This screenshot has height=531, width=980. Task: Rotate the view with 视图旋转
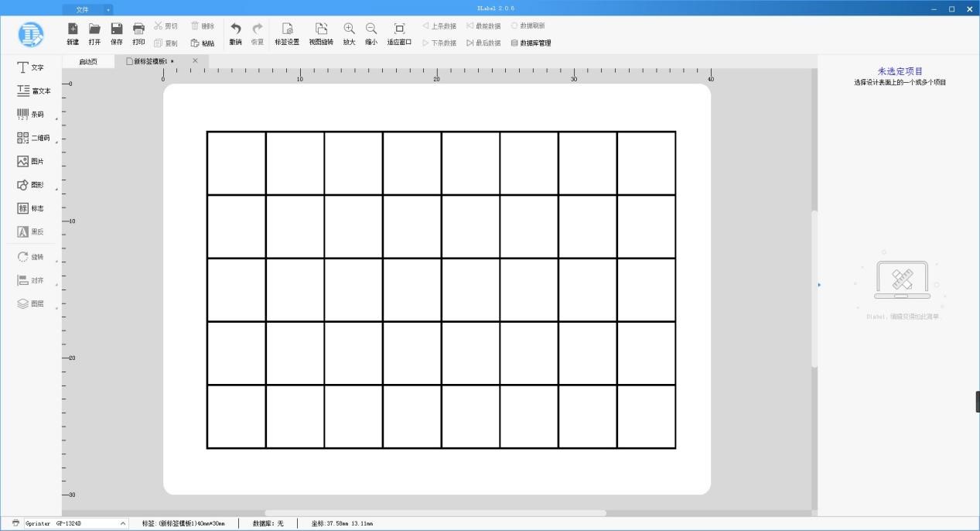(321, 33)
